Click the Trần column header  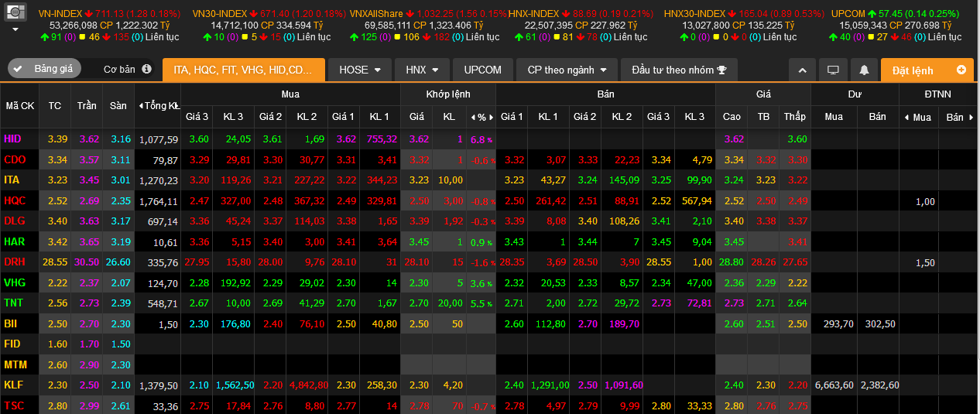[x=87, y=105]
